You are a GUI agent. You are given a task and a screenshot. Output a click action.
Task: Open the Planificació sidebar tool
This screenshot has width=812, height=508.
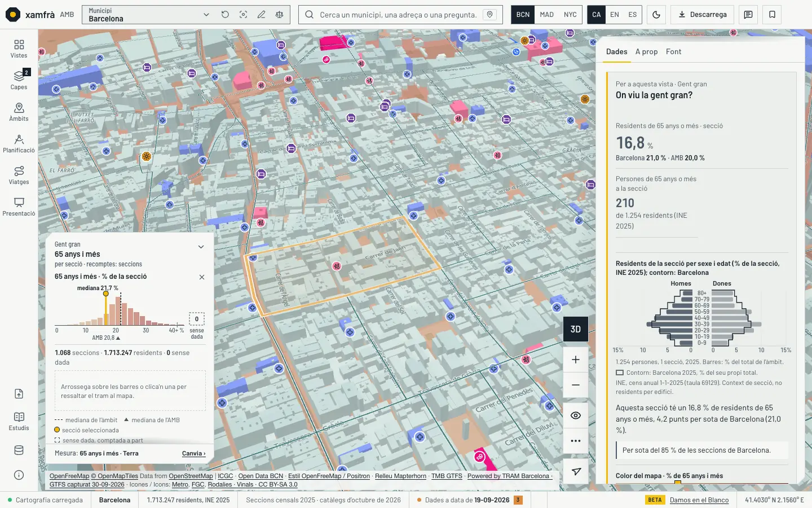click(19, 143)
